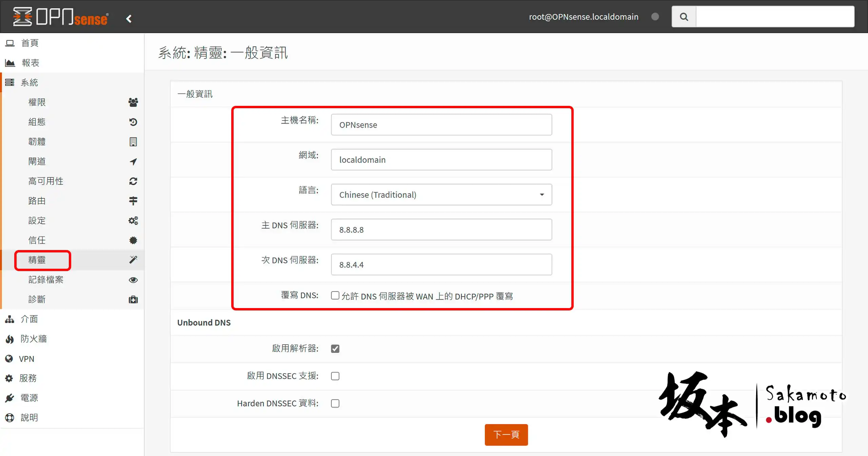Click the users icon beside 權限

133,102
